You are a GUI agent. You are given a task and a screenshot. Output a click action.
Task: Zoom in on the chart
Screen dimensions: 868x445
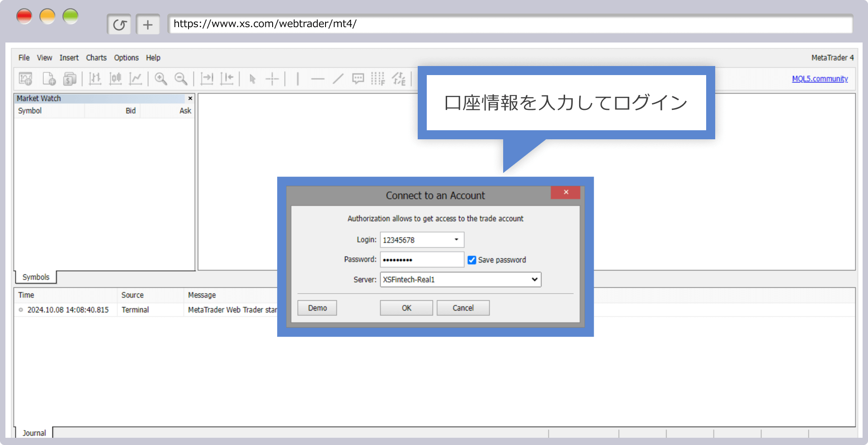(x=161, y=79)
